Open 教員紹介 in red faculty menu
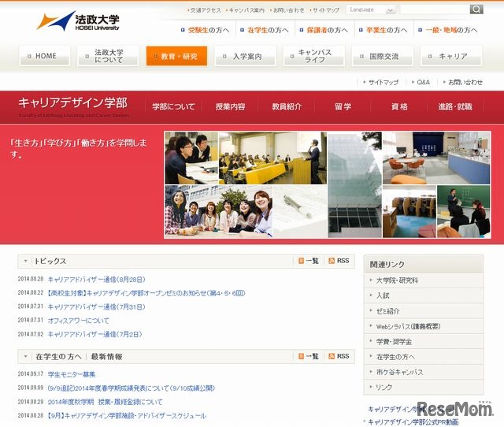Screen dimensions: 504x427 [287, 107]
